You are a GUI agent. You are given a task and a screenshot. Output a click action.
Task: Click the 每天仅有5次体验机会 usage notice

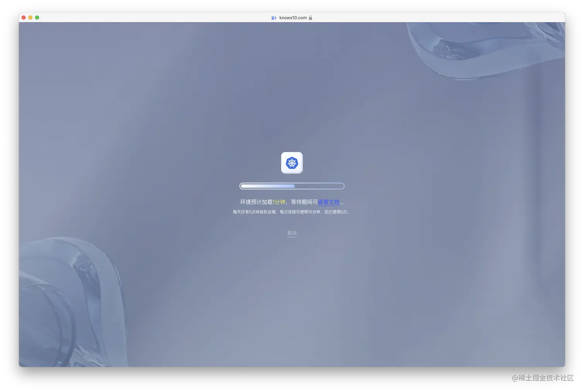(292, 212)
